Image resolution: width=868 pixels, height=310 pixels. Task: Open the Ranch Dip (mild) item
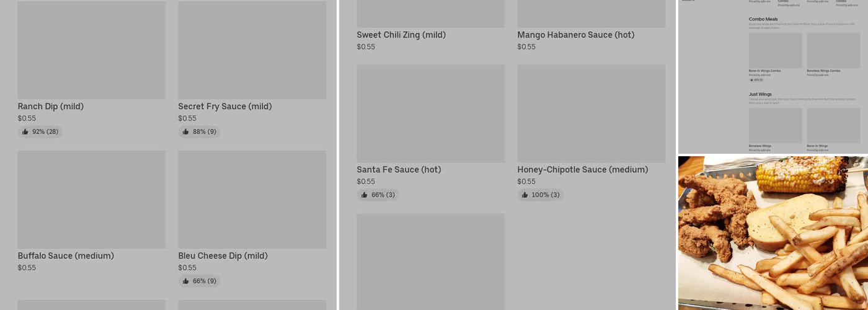51,107
